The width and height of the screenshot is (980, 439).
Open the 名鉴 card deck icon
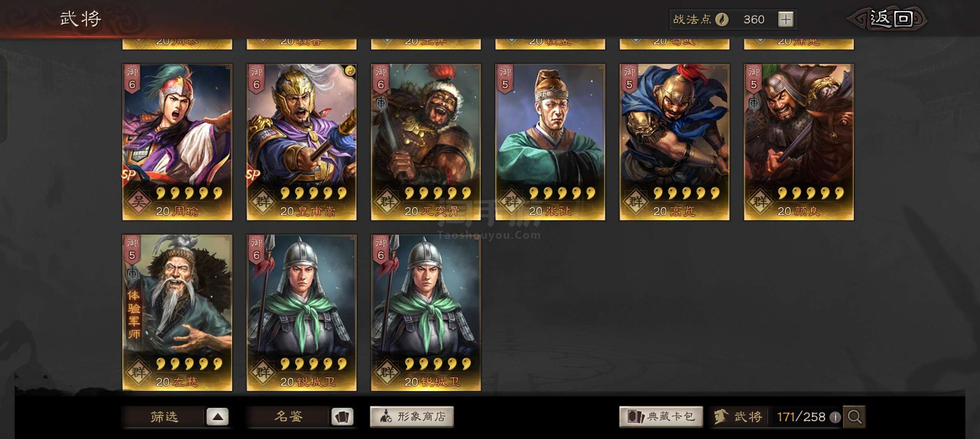[x=342, y=417]
